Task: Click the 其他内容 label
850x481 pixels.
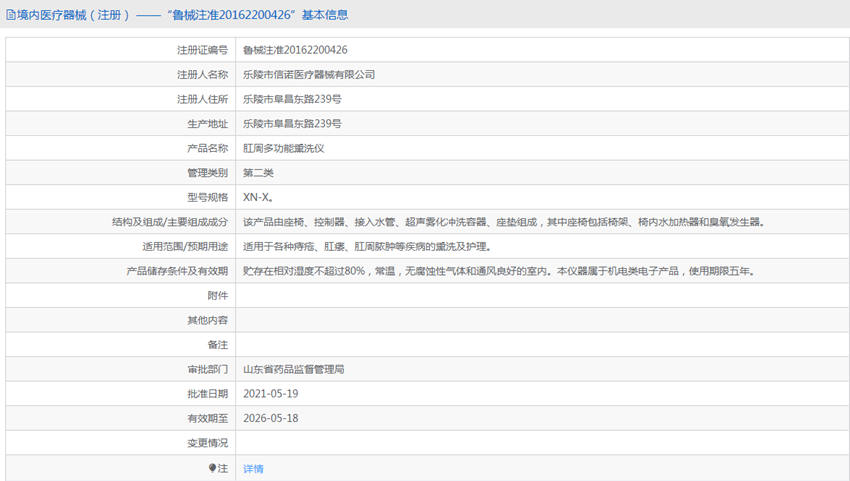Action: (208, 320)
